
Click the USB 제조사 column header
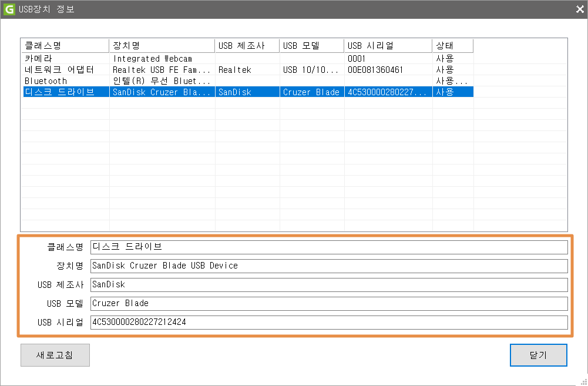pyautogui.click(x=247, y=46)
